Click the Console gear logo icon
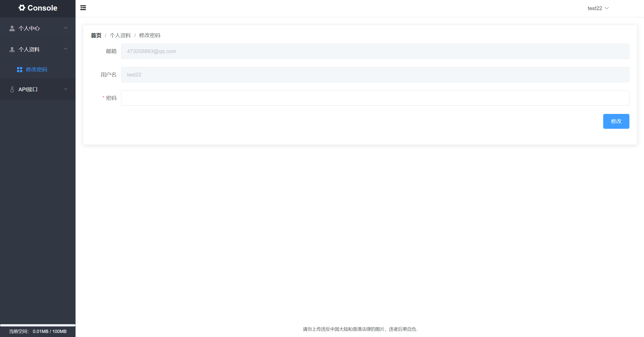The width and height of the screenshot is (644, 337). (22, 8)
